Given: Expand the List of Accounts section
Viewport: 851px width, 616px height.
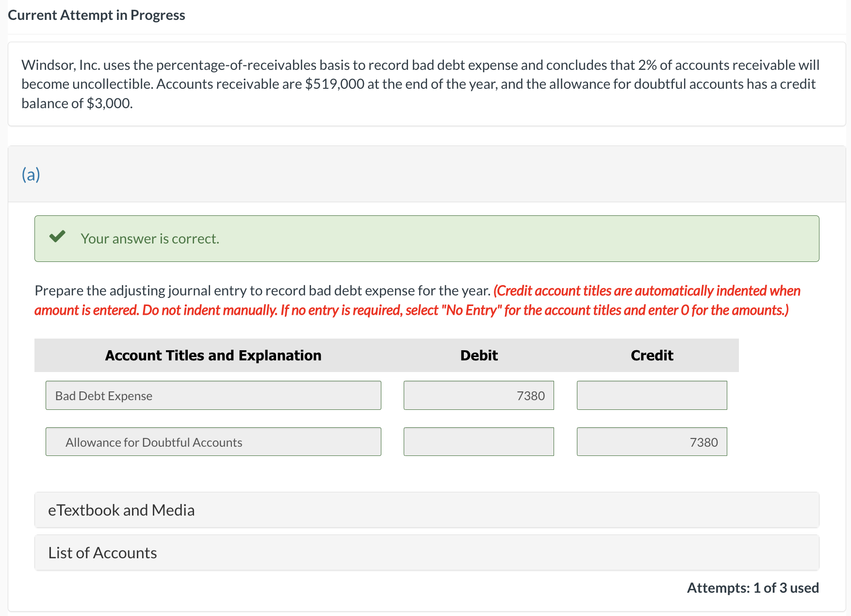Looking at the screenshot, I should (x=102, y=552).
